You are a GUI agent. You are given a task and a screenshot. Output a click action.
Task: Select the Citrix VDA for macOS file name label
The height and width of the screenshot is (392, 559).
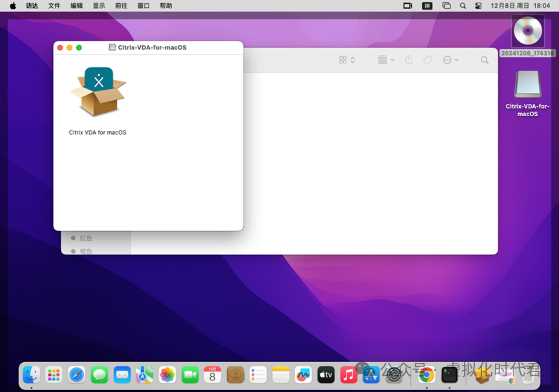[98, 132]
